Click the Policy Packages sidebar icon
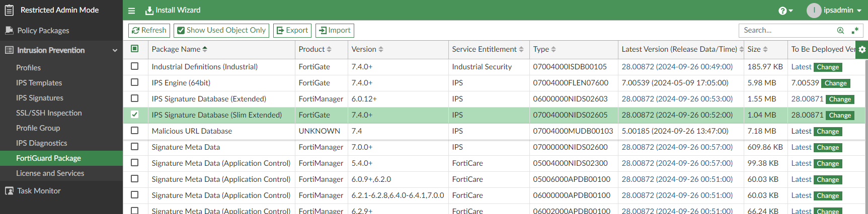Viewport: 868px width, 214px height. 9,31
